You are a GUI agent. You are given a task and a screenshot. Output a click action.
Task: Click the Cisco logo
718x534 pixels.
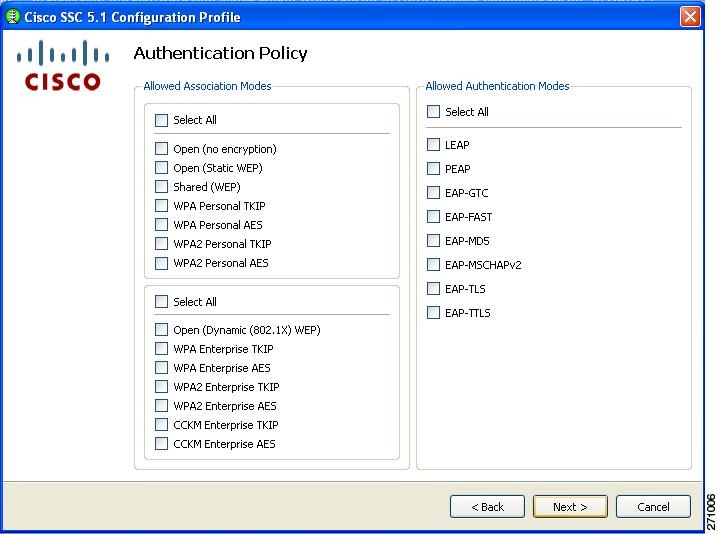coord(63,65)
